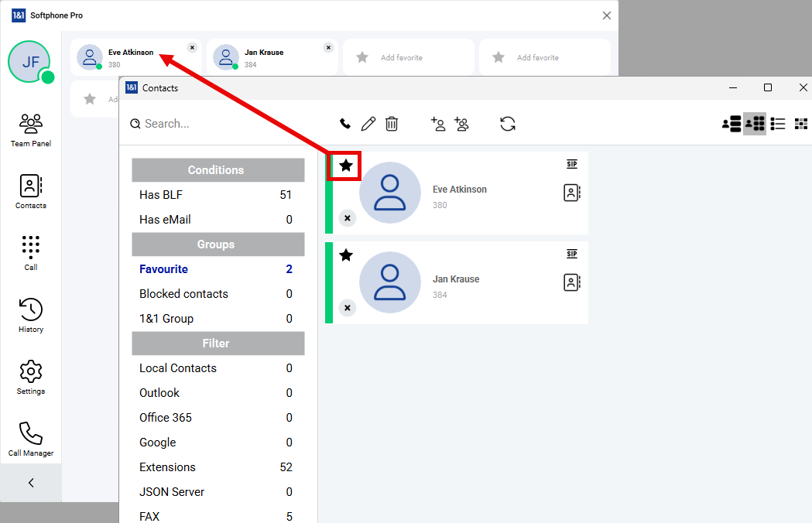Image resolution: width=812 pixels, height=523 pixels.
Task: Remove Eve Atkinson from the favorites bar
Action: pos(192,47)
